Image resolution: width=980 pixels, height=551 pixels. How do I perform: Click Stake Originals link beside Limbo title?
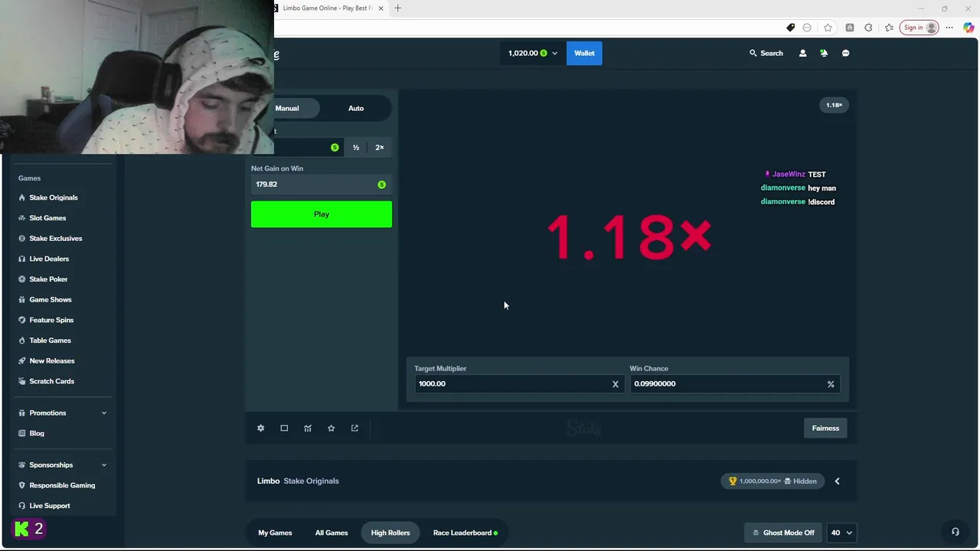point(311,481)
